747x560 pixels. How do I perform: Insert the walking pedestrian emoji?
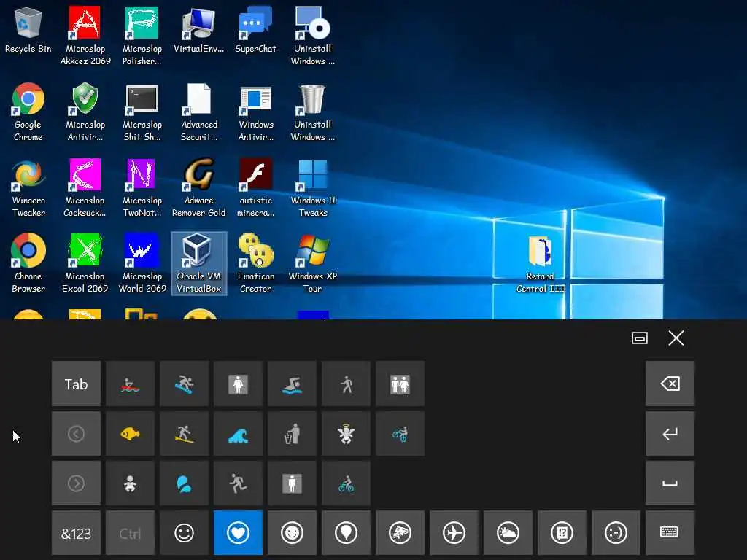pos(346,384)
